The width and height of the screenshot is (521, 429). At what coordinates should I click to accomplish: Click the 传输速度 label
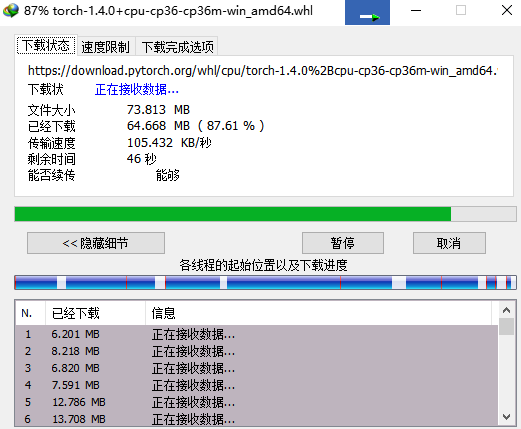[x=52, y=143]
